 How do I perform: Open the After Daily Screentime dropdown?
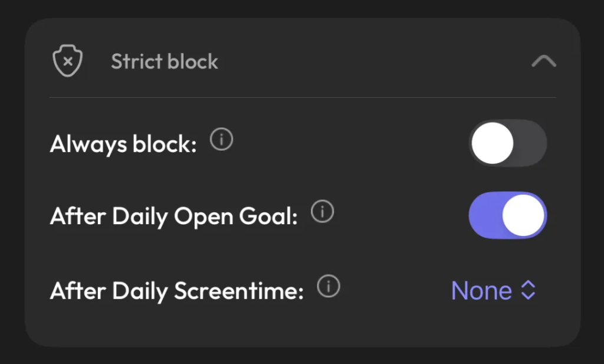click(x=493, y=290)
